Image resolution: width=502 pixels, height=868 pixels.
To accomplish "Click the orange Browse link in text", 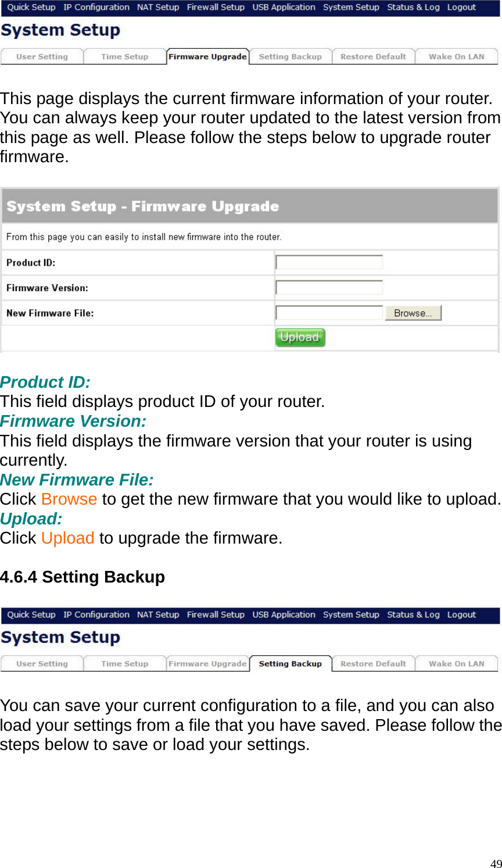I will coord(69,499).
